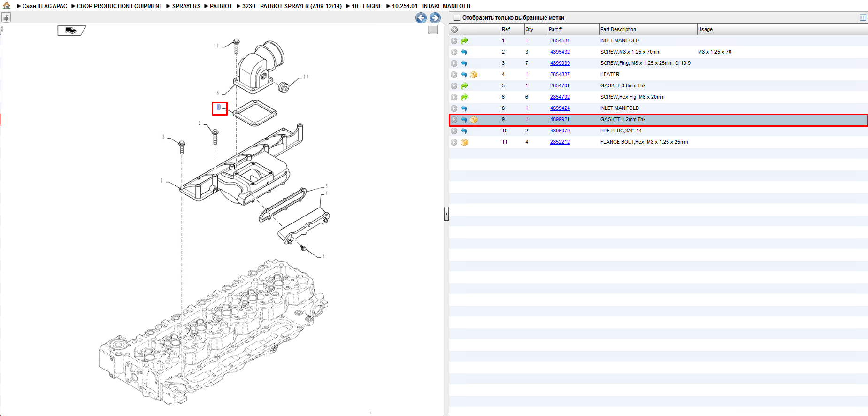Click the blue forward arrow button

pos(435,18)
